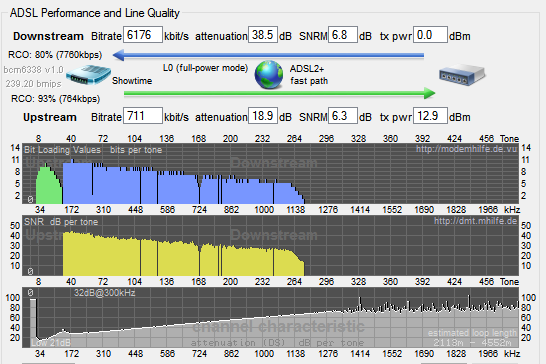
Task: Click the upstream attenuation field 18.9
Action: pyautogui.click(x=263, y=116)
